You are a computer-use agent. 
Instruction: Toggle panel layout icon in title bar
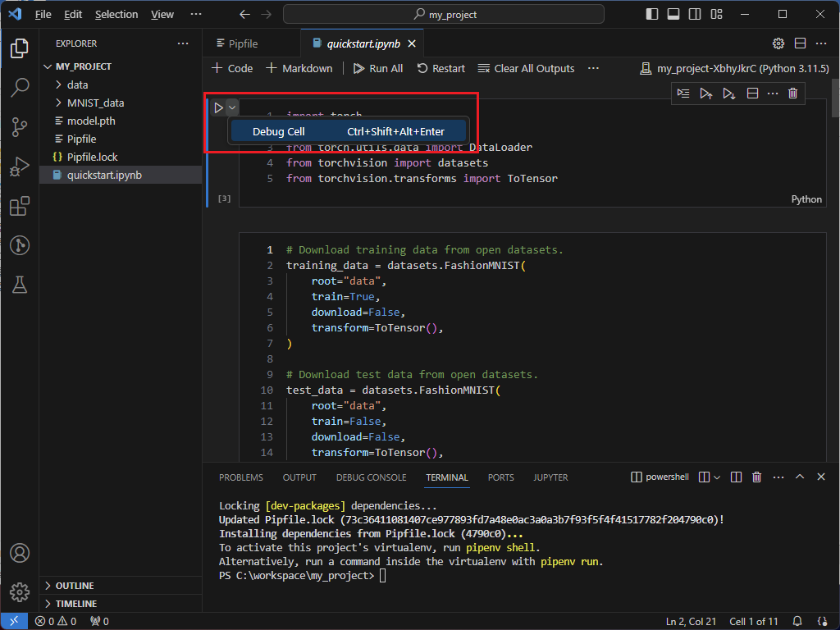click(673, 15)
